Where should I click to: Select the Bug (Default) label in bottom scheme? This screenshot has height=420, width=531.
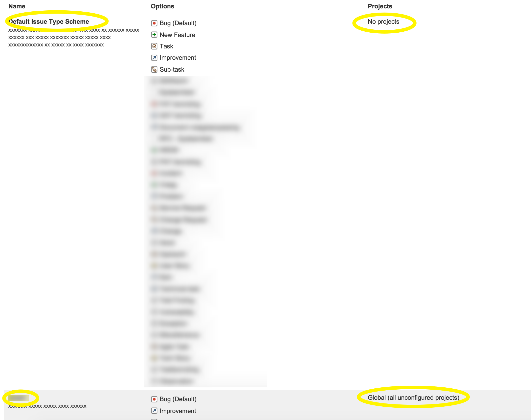pos(178,399)
